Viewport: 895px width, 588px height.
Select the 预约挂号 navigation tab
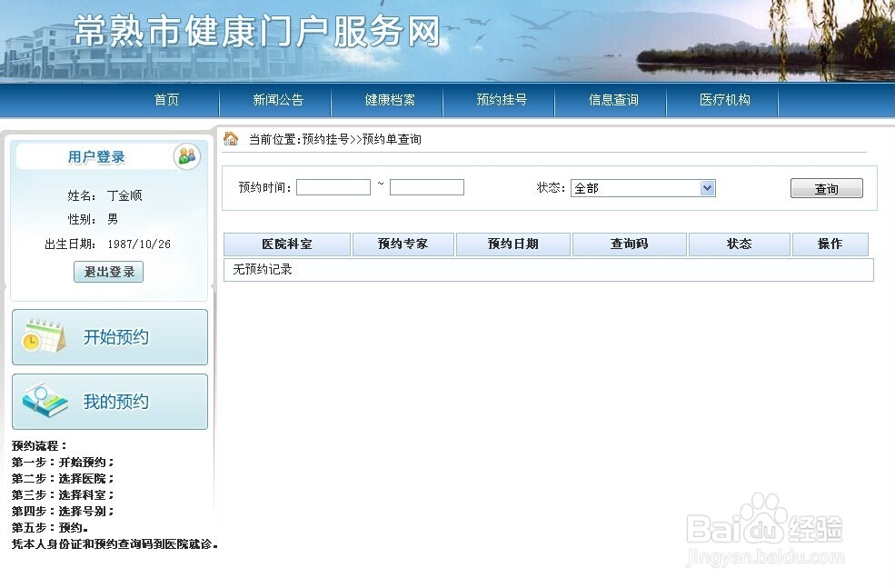pyautogui.click(x=501, y=101)
